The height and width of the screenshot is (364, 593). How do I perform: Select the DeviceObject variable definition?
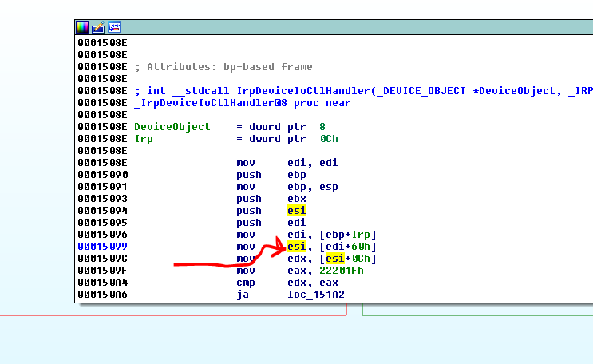point(172,127)
